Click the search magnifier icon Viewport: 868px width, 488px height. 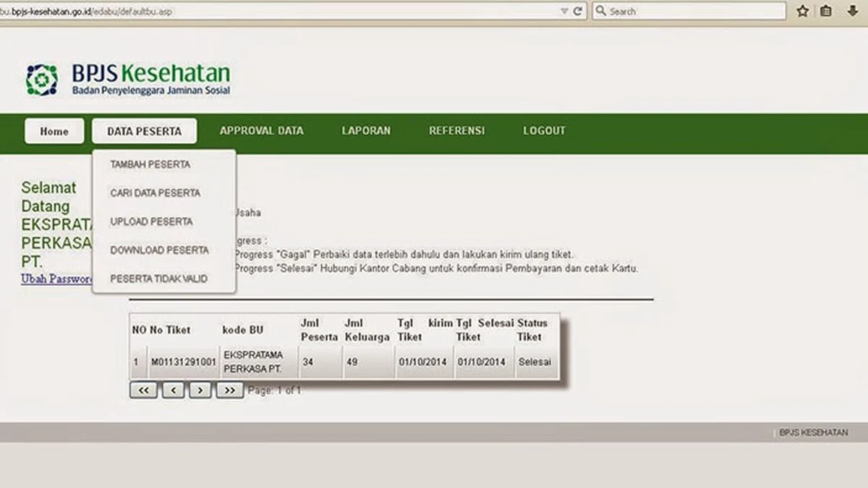(x=601, y=12)
